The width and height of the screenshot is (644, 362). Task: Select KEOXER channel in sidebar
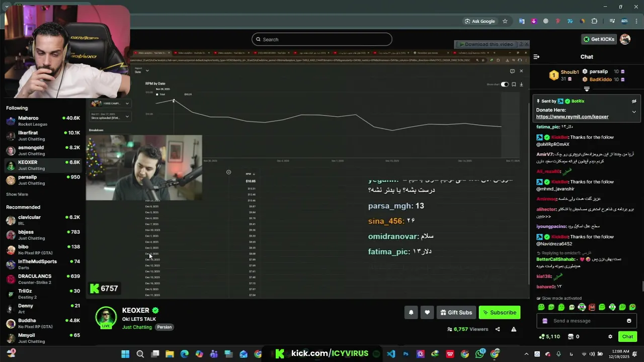[43, 165]
